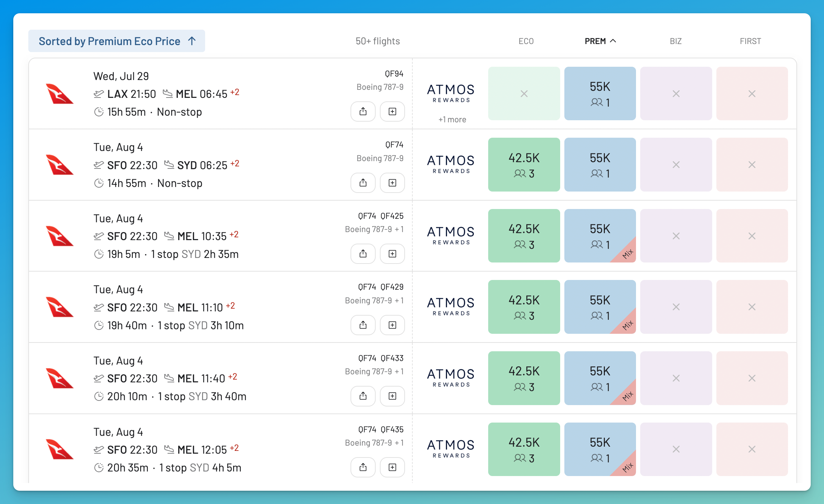
Task: Share the QF74 QF435 flight
Action: (x=363, y=467)
